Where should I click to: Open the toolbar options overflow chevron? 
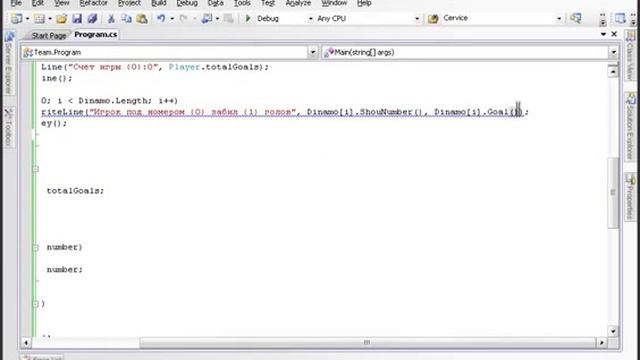click(603, 19)
